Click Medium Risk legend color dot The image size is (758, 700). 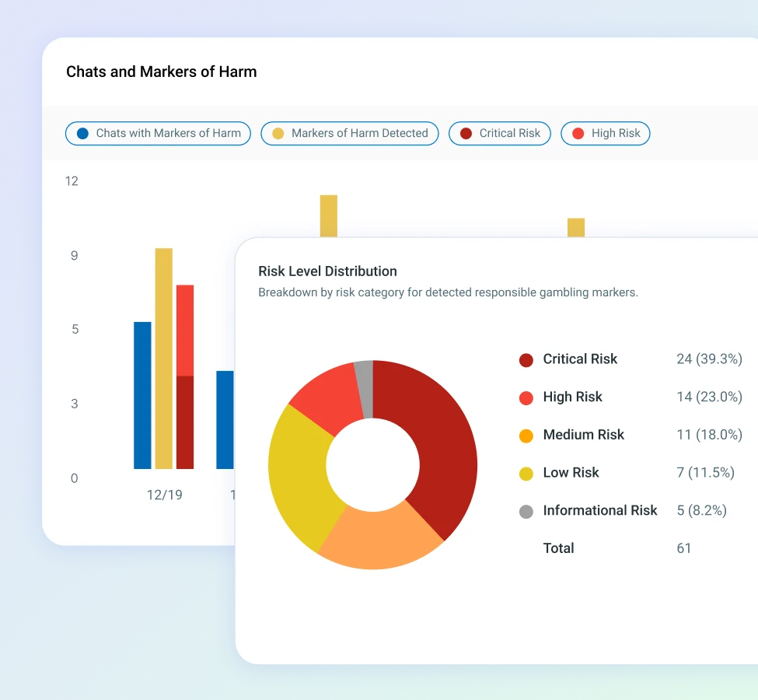coord(526,436)
